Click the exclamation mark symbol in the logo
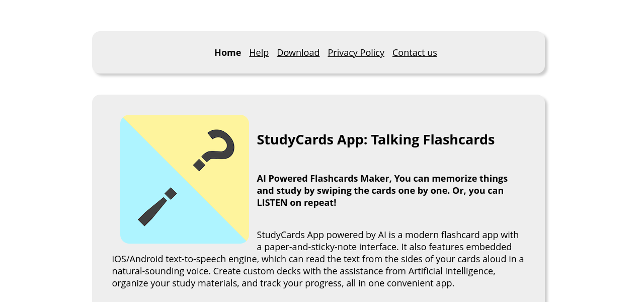The height and width of the screenshot is (302, 644). tap(156, 207)
